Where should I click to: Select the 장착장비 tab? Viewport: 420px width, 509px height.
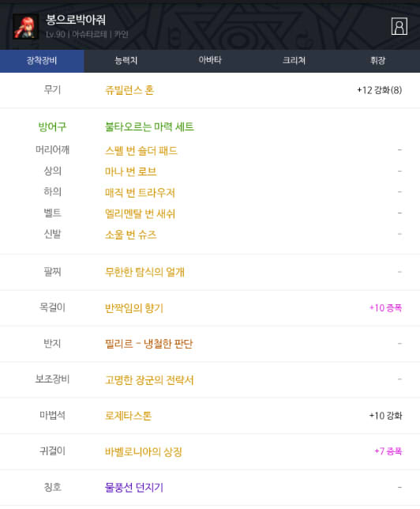42,61
